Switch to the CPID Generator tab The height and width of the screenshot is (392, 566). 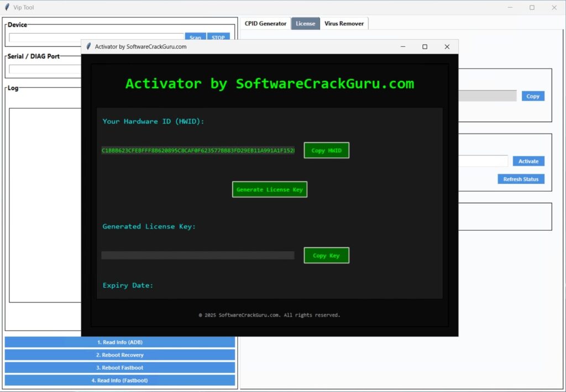click(x=265, y=24)
